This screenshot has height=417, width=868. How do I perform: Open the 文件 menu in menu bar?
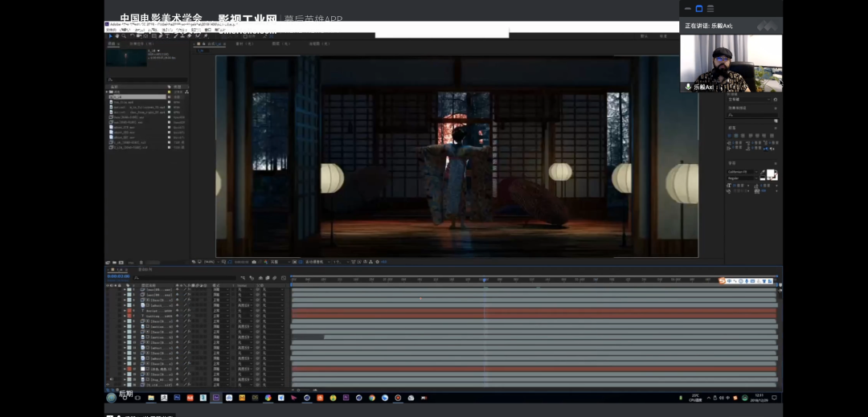[111, 30]
